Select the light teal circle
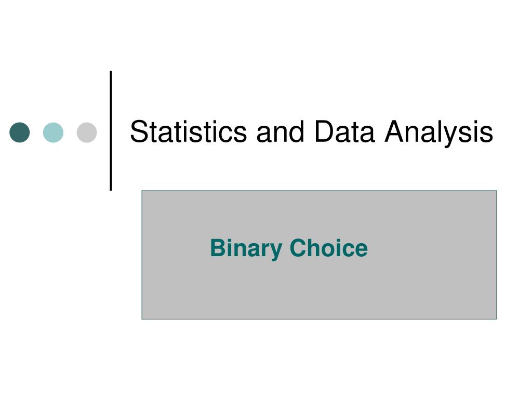The width and height of the screenshot is (532, 399). click(54, 132)
